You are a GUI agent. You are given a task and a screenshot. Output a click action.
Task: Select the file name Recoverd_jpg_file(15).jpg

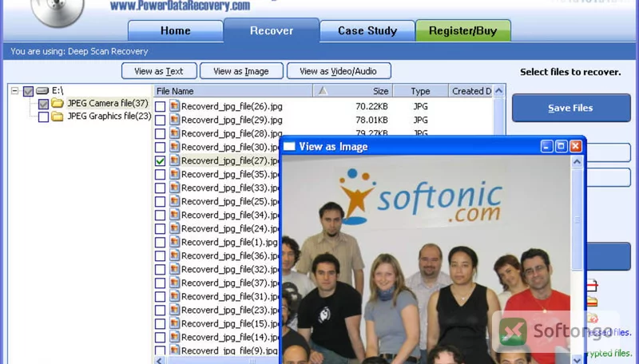click(230, 324)
